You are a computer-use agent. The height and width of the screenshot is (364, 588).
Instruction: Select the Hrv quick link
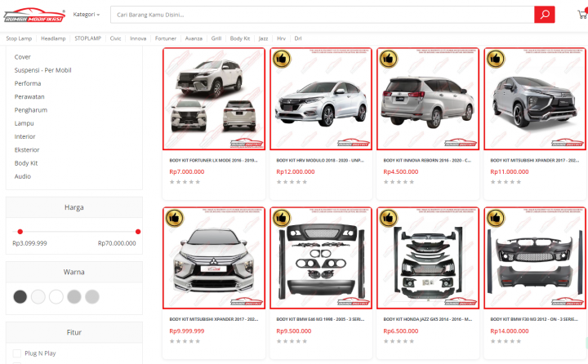click(281, 38)
